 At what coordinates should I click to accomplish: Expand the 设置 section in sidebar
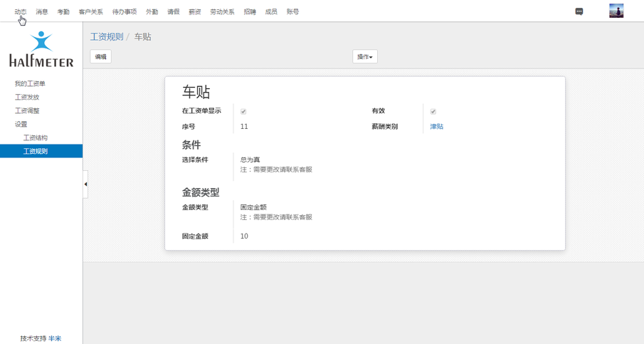(x=21, y=124)
